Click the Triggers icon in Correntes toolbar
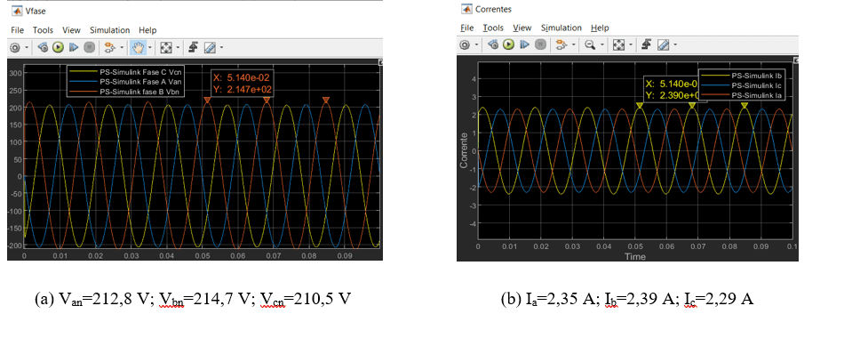Viewport: 868px width, 338px height. (x=647, y=44)
